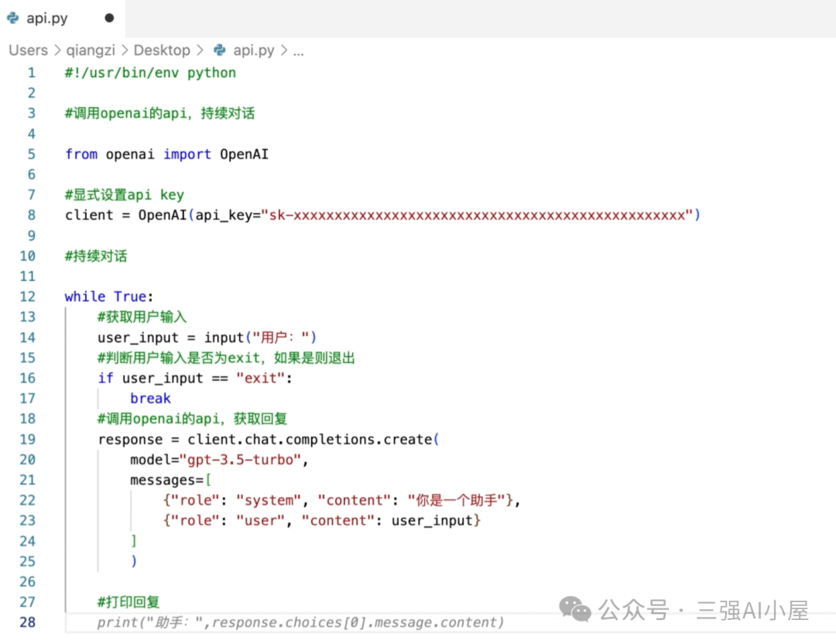The width and height of the screenshot is (836, 644).
Task: Click line number 12 in the gutter
Action: pyautogui.click(x=27, y=296)
